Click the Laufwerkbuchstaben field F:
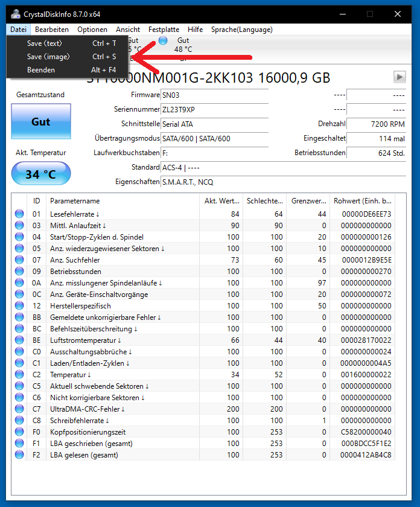 [215, 153]
